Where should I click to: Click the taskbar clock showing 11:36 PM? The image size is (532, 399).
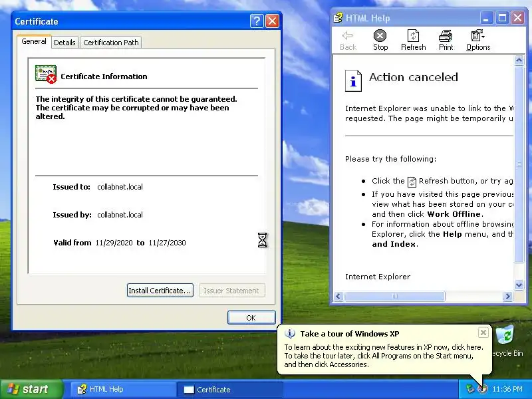[x=507, y=389]
